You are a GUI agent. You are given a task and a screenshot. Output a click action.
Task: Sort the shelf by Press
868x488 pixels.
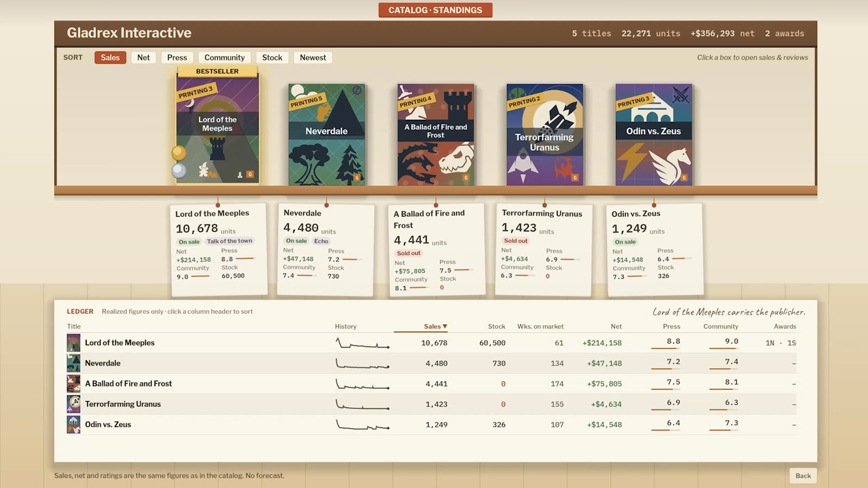click(x=177, y=57)
